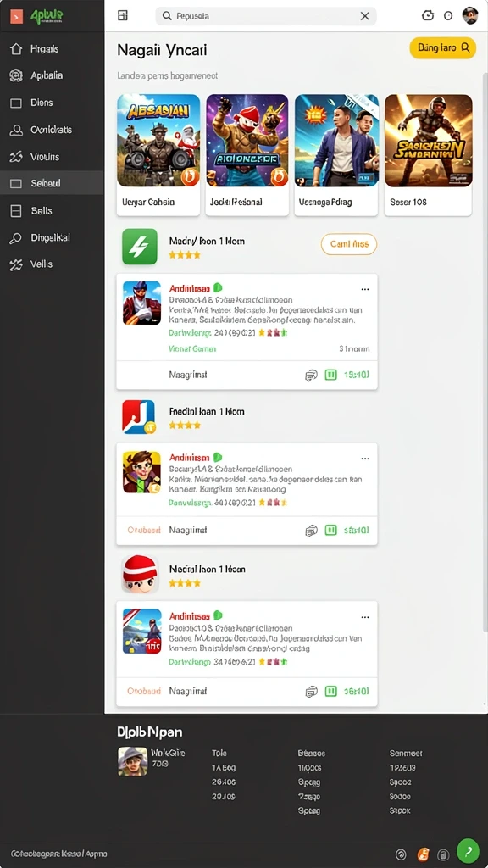
Task: Click the orange icon in the bottom bar
Action: pos(423,854)
